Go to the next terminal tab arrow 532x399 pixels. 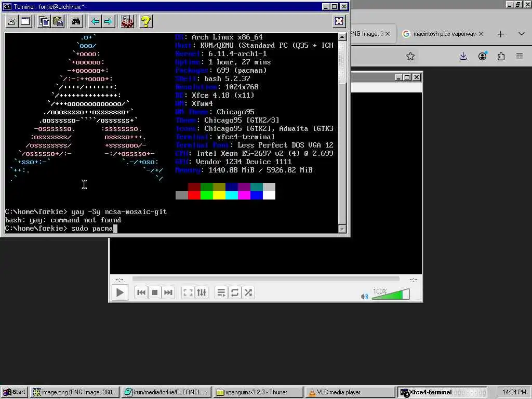pyautogui.click(x=108, y=22)
